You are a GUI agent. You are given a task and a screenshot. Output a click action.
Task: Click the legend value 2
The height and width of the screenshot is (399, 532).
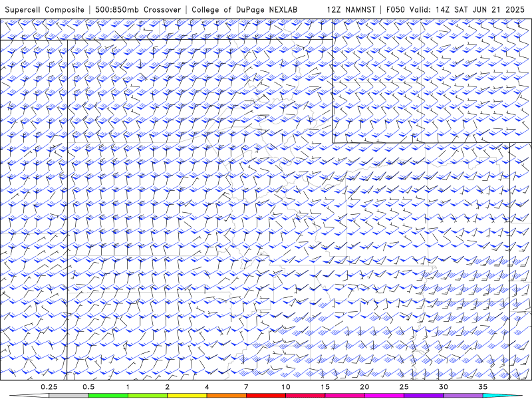168,387
